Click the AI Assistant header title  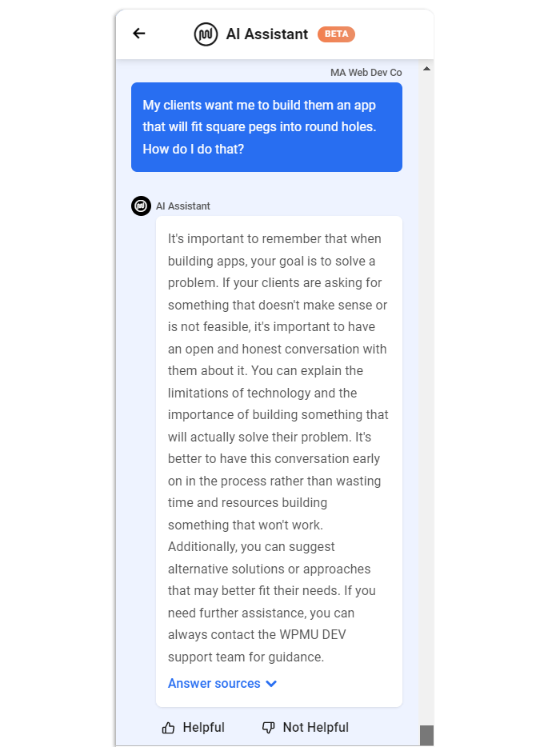267,34
